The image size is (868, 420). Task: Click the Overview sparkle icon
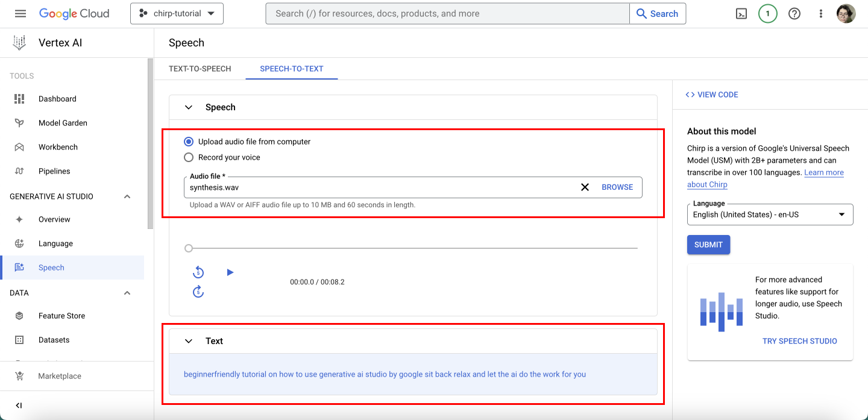coord(19,219)
